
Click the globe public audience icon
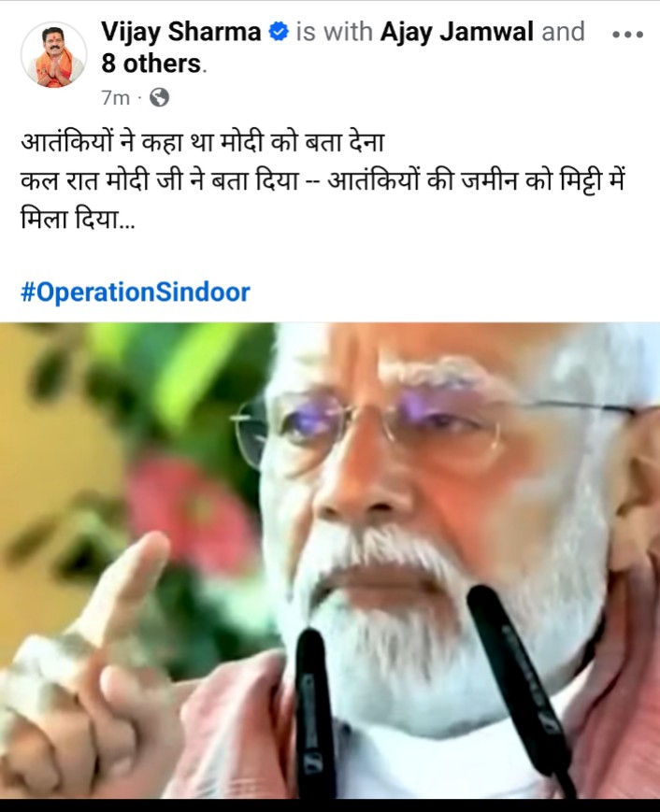click(x=159, y=97)
